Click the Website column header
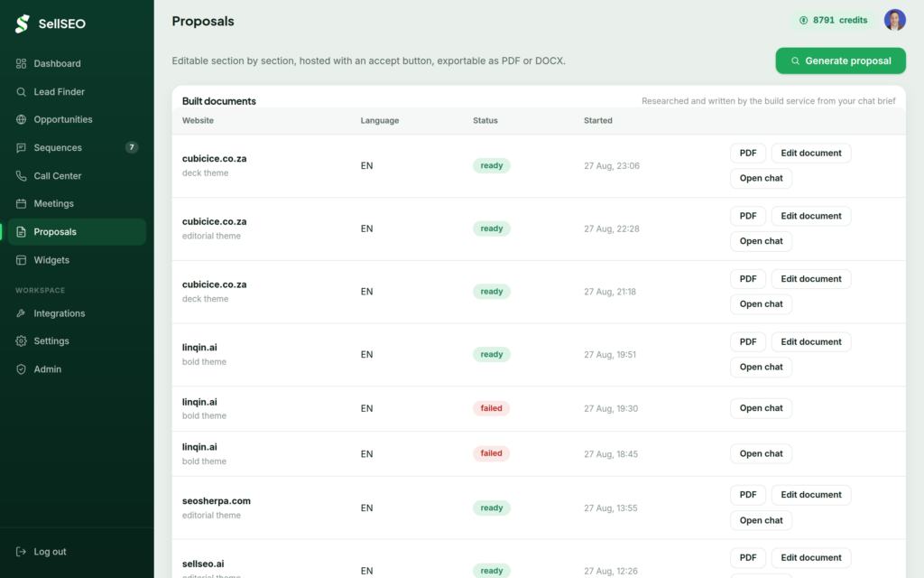The height and width of the screenshot is (578, 924). point(198,120)
